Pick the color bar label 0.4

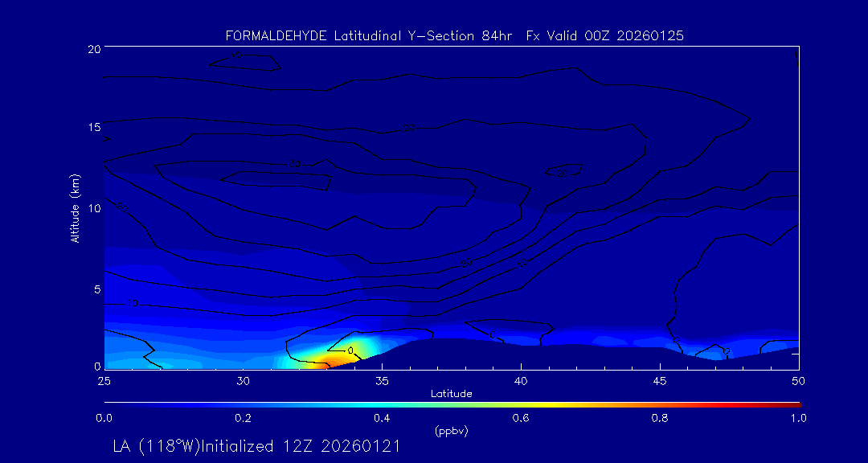click(x=382, y=419)
